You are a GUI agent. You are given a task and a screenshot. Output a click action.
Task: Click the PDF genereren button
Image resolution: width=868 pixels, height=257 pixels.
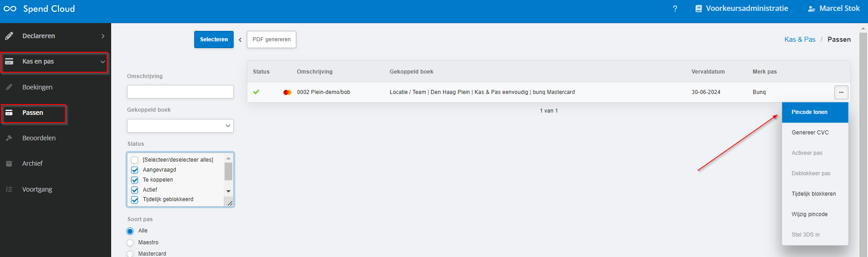coord(271,40)
